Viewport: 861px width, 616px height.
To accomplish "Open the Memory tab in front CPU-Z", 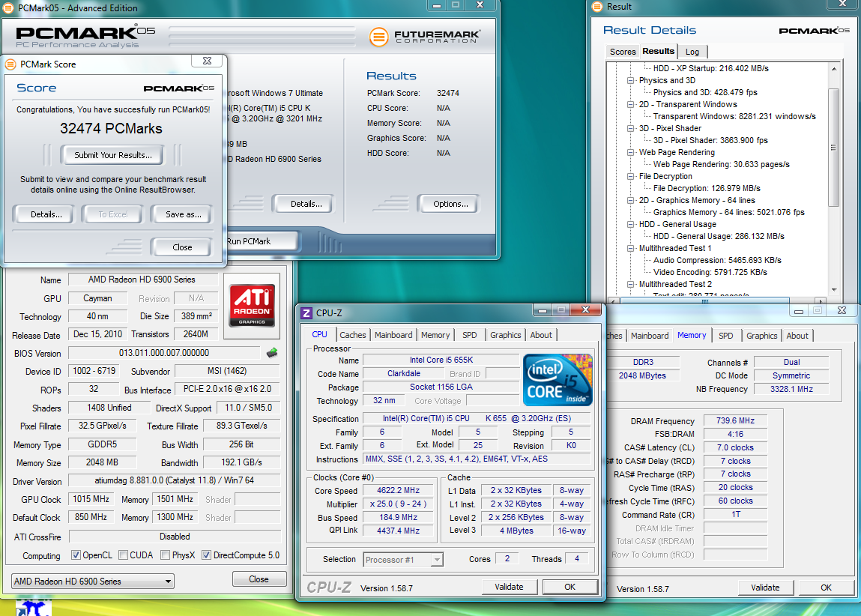I will tap(435, 335).
